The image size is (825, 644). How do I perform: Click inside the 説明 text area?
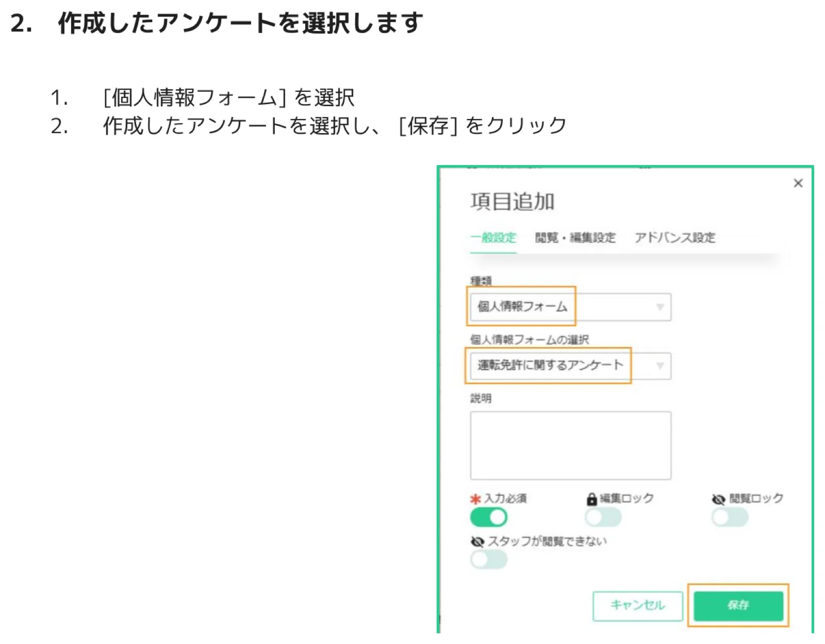coord(570,445)
